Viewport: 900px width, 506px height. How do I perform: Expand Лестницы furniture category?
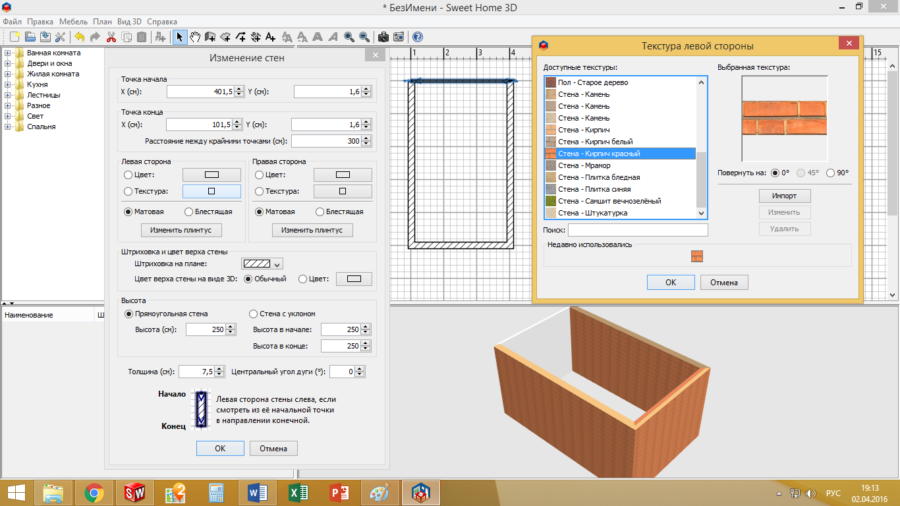(x=7, y=95)
